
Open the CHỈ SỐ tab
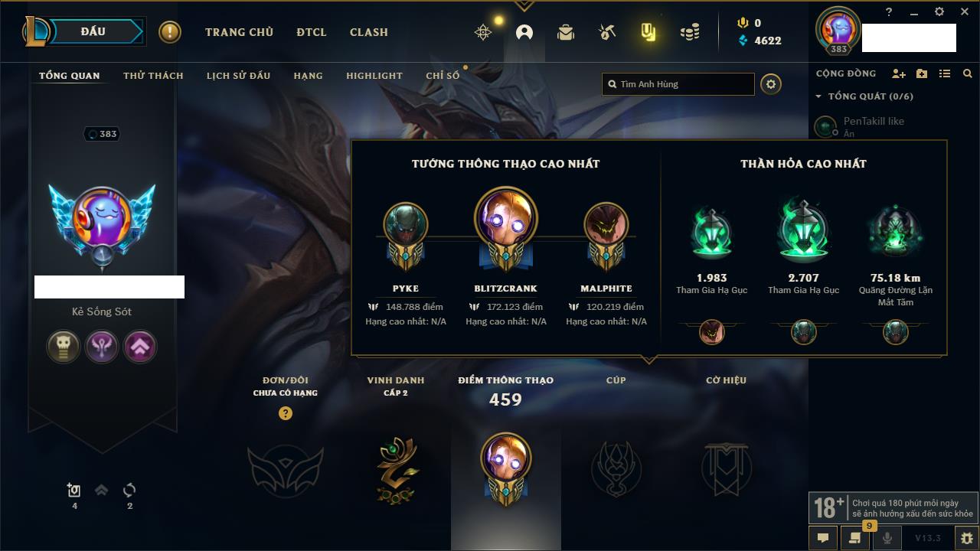(x=443, y=76)
